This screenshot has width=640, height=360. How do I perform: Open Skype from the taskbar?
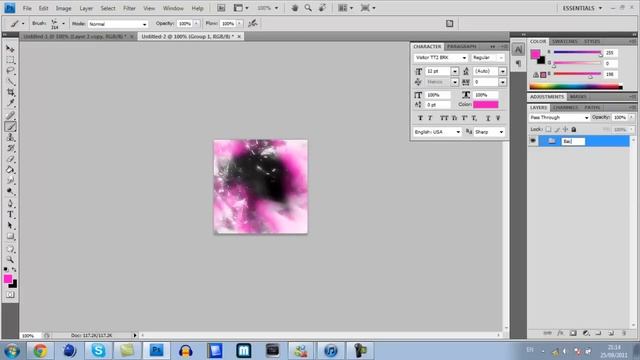pyautogui.click(x=98, y=351)
